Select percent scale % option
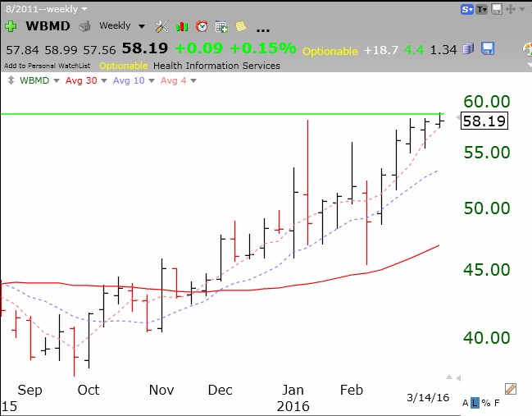The height and width of the screenshot is (416, 532). point(486,403)
